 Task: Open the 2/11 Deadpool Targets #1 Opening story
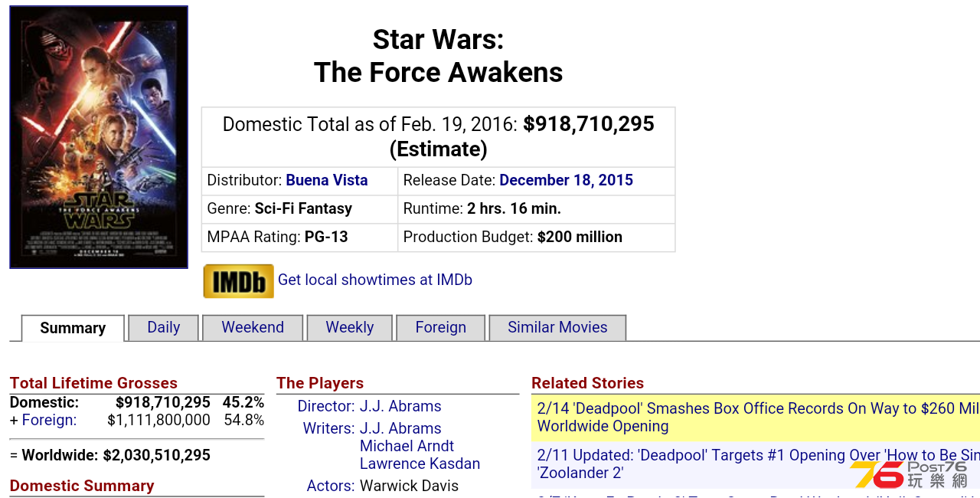tap(758, 464)
